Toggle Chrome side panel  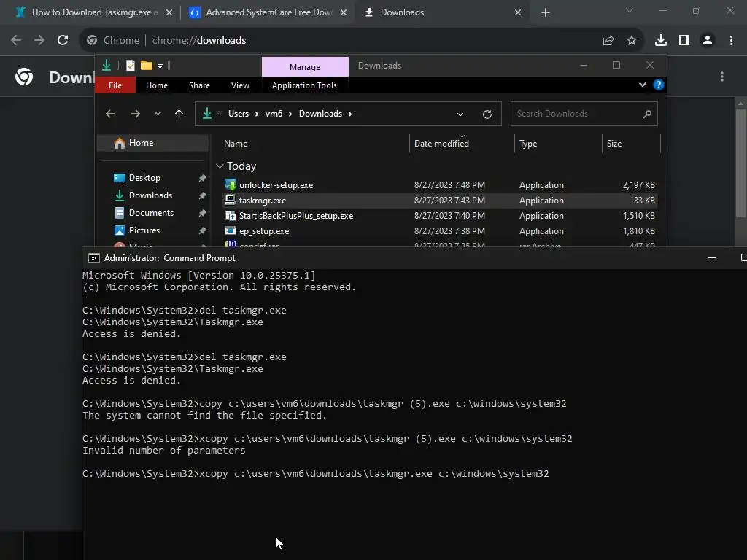(x=684, y=41)
